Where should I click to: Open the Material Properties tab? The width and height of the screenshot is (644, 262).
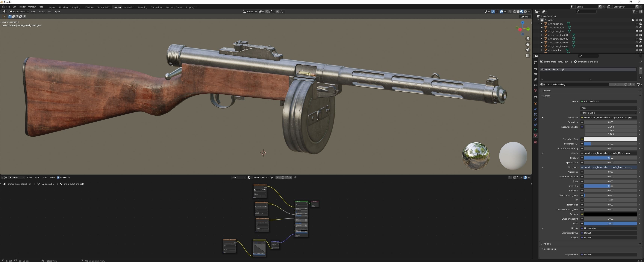point(535,135)
